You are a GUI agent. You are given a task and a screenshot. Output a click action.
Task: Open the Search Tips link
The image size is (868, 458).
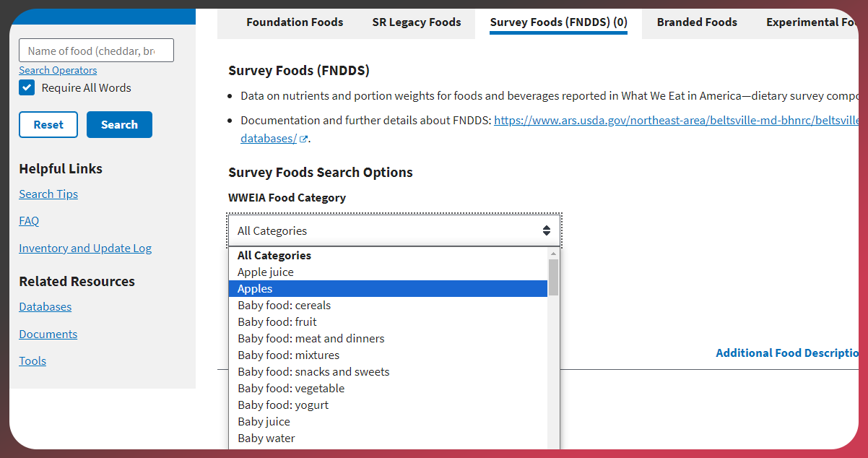tap(48, 194)
